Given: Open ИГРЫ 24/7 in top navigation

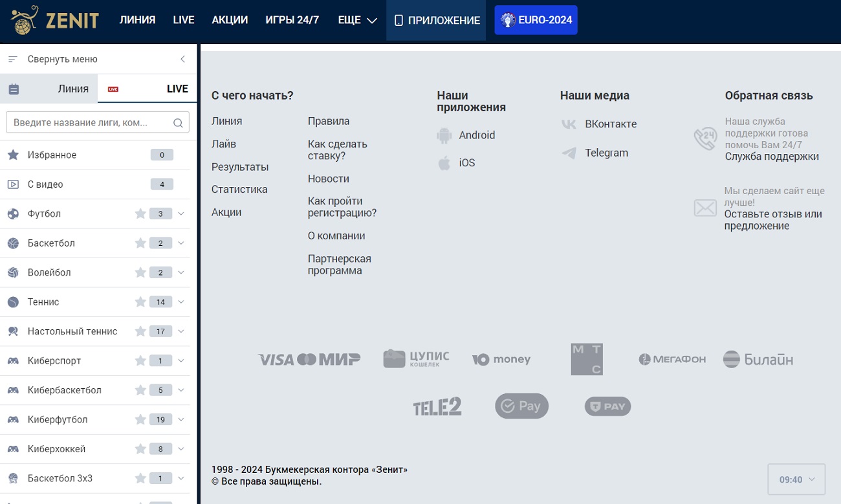Looking at the screenshot, I should point(292,20).
